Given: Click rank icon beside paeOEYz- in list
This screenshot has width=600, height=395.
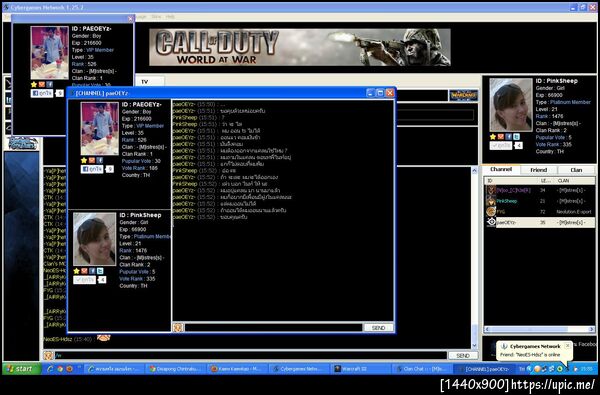Looking at the screenshot, I should point(491,222).
